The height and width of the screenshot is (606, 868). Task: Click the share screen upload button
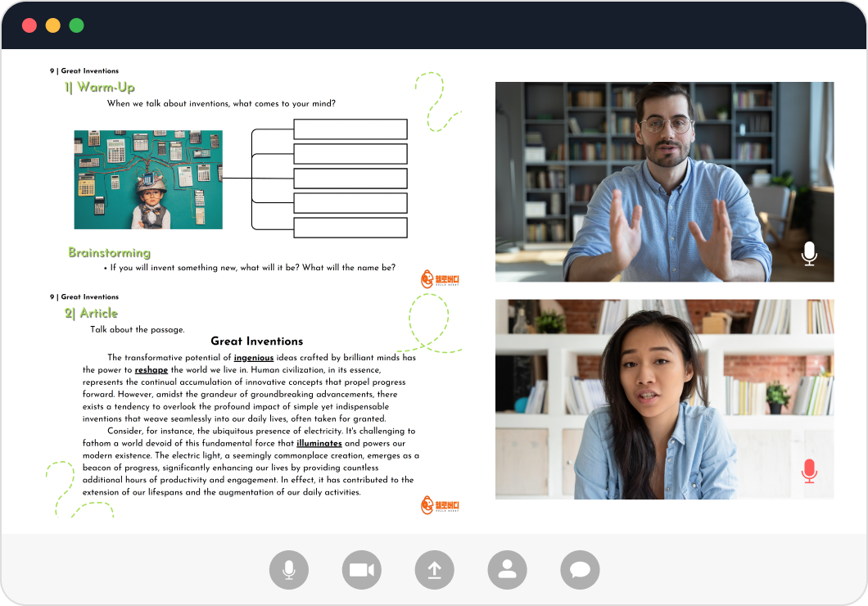(x=434, y=570)
